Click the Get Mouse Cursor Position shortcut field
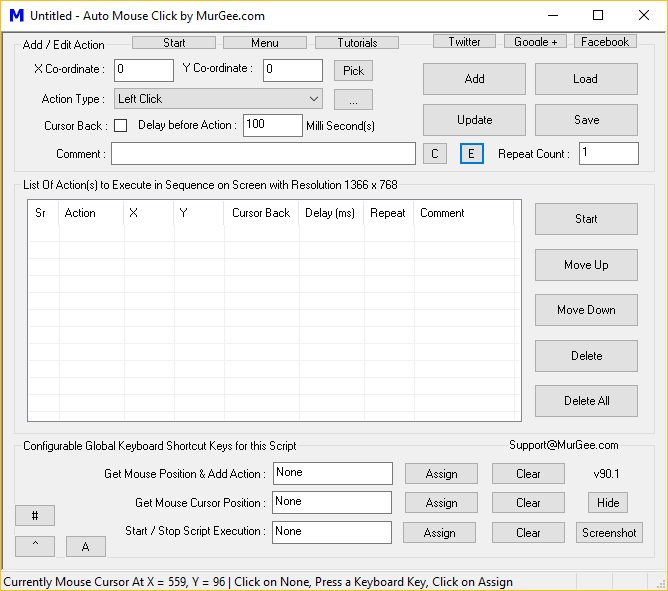668x591 pixels. pos(332,502)
